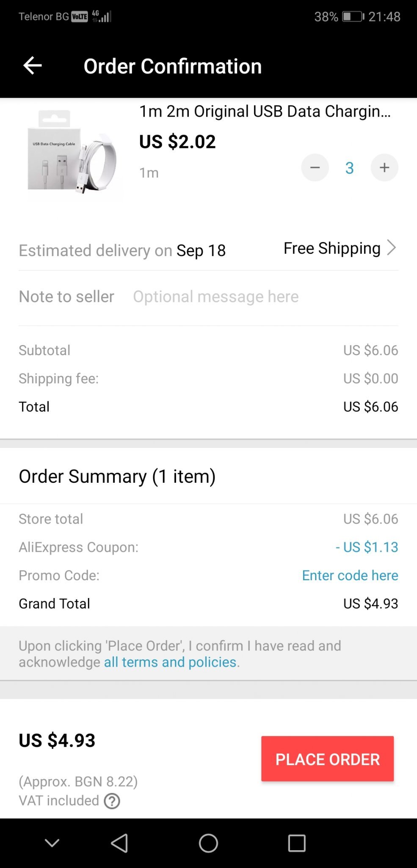This screenshot has width=417, height=868.
Task: Tap the back arrow in header
Action: click(32, 66)
